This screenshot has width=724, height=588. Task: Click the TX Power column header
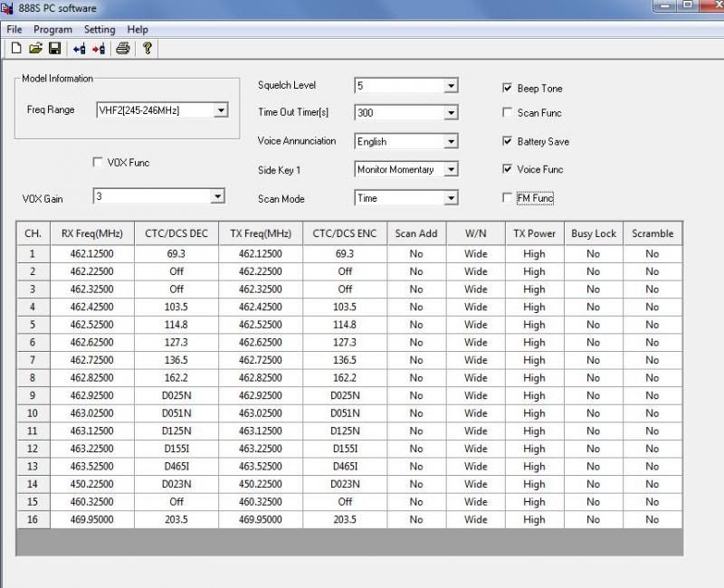(535, 233)
